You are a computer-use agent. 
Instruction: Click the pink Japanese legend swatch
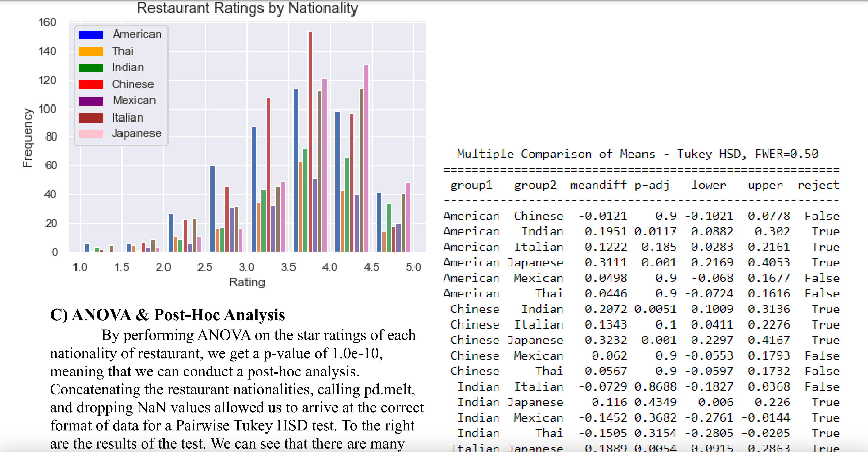[x=91, y=134]
